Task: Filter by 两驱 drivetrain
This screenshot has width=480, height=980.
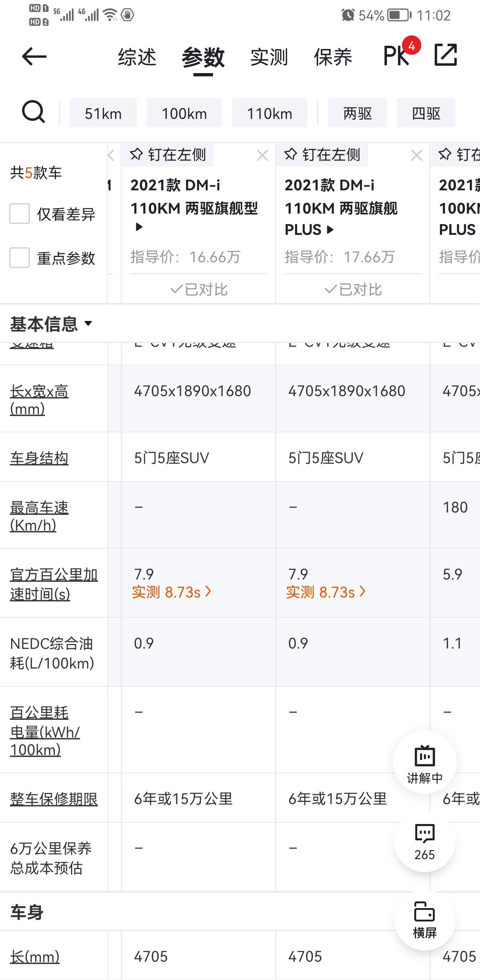Action: (358, 113)
